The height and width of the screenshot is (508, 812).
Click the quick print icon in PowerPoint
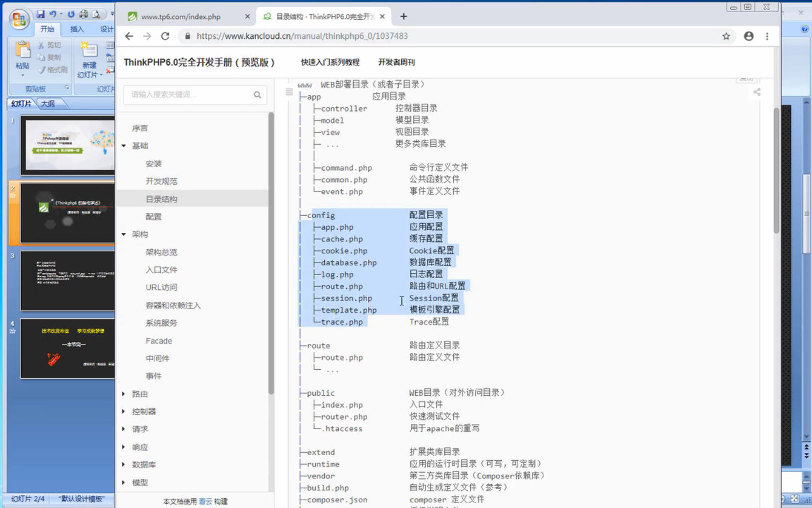click(84, 14)
